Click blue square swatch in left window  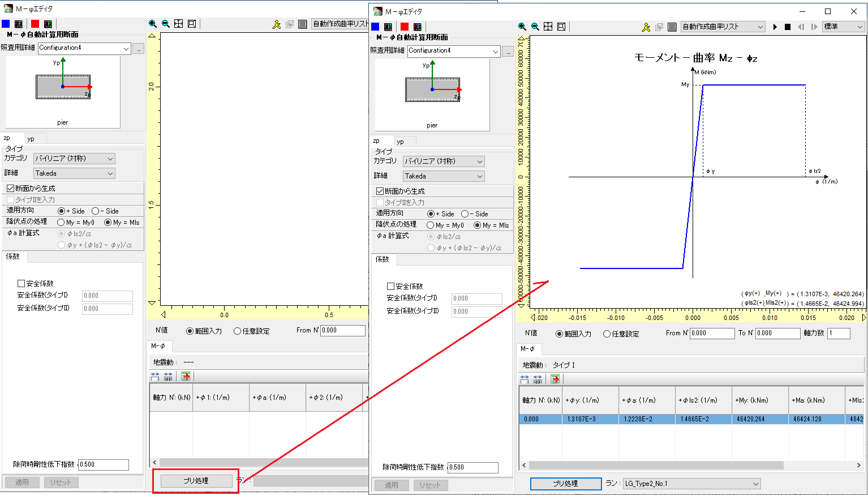[6, 24]
